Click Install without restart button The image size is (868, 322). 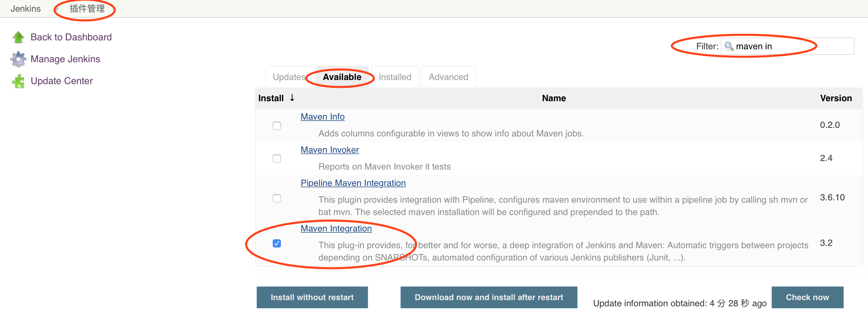pyautogui.click(x=312, y=297)
